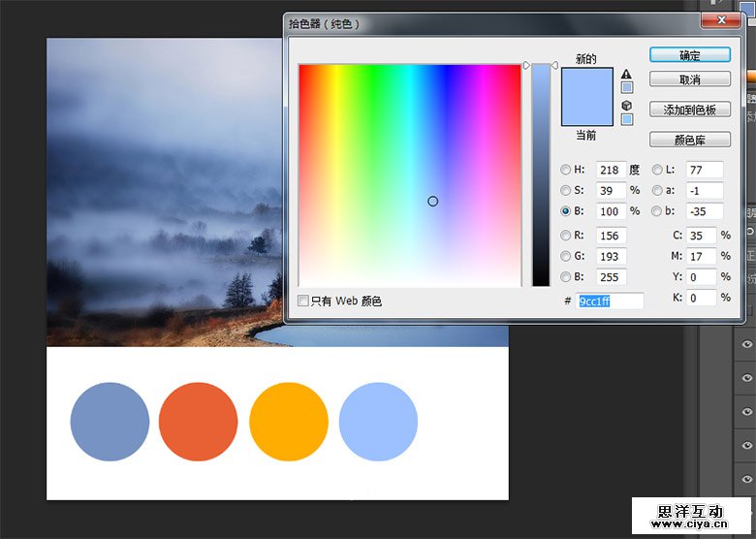Click the yellow-orange circle on the canvas
Screen dimensions: 756x539
coord(288,422)
